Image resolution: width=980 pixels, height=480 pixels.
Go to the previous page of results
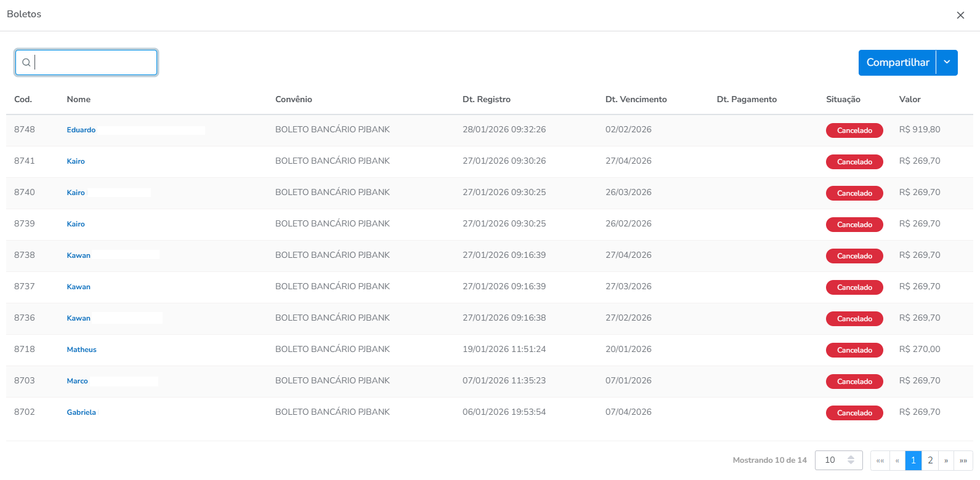click(x=897, y=460)
